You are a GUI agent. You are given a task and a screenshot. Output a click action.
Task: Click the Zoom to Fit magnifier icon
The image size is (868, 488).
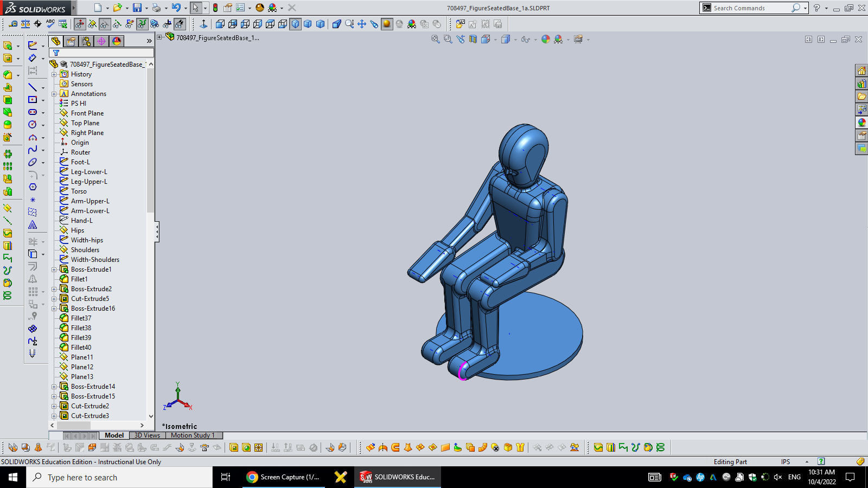435,39
